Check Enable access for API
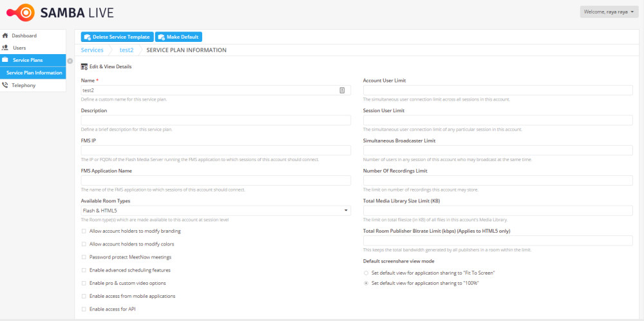644x321 pixels. coord(84,309)
